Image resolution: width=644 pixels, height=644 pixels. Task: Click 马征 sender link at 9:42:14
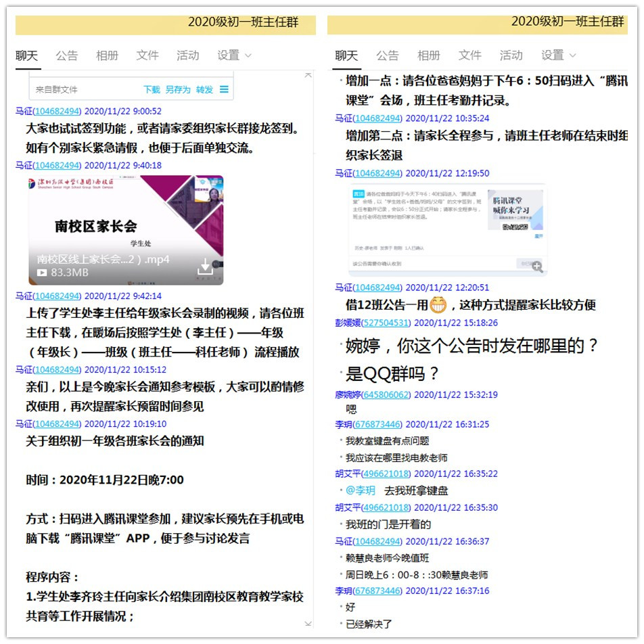[x=48, y=296]
